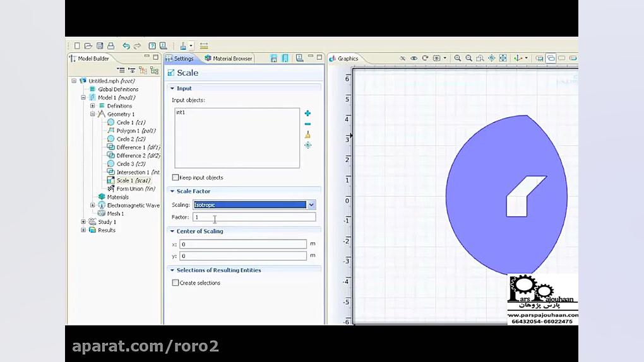The image size is (644, 362).
Task: Expand the Study 1 tree node
Action: click(83, 221)
